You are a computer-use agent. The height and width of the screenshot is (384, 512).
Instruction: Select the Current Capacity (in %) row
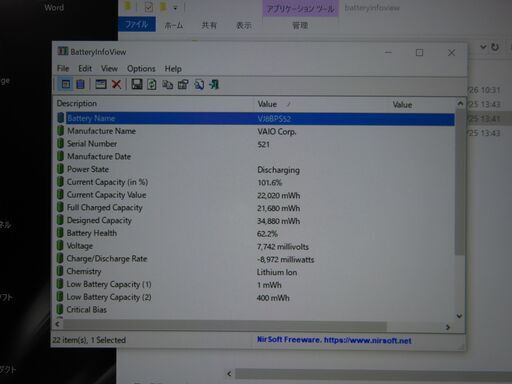[x=255, y=182]
